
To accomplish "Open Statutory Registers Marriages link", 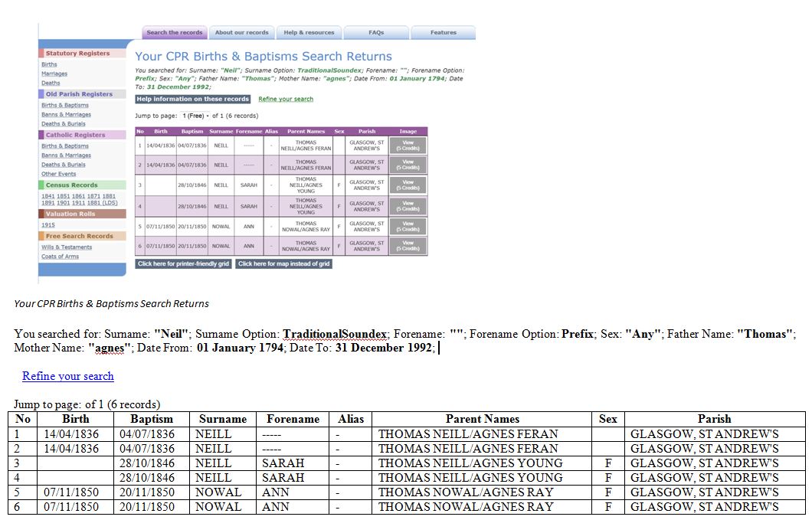I will [54, 74].
